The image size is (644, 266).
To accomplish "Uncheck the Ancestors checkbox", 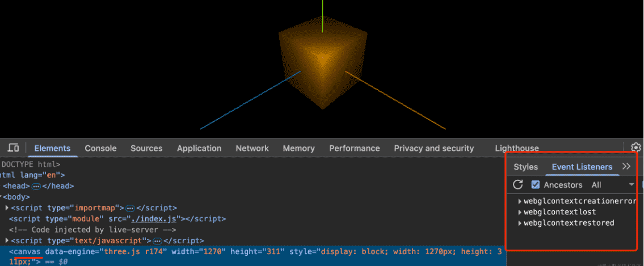I will (x=536, y=185).
